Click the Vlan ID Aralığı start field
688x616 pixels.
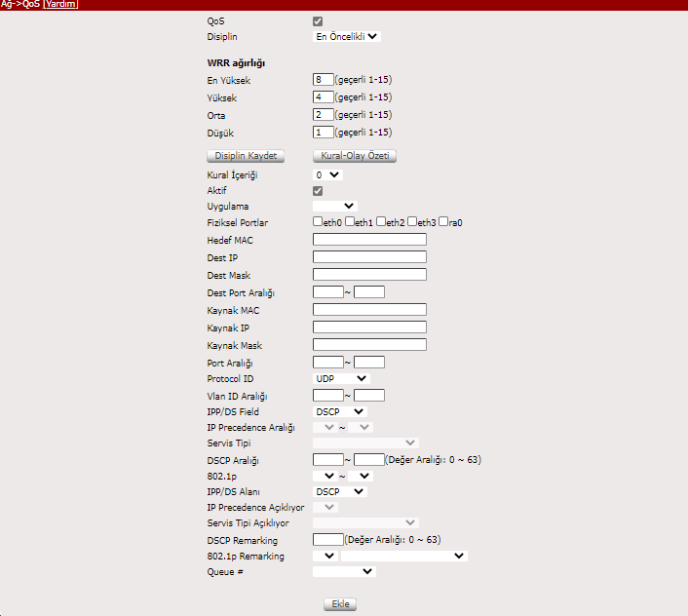pyautogui.click(x=328, y=396)
